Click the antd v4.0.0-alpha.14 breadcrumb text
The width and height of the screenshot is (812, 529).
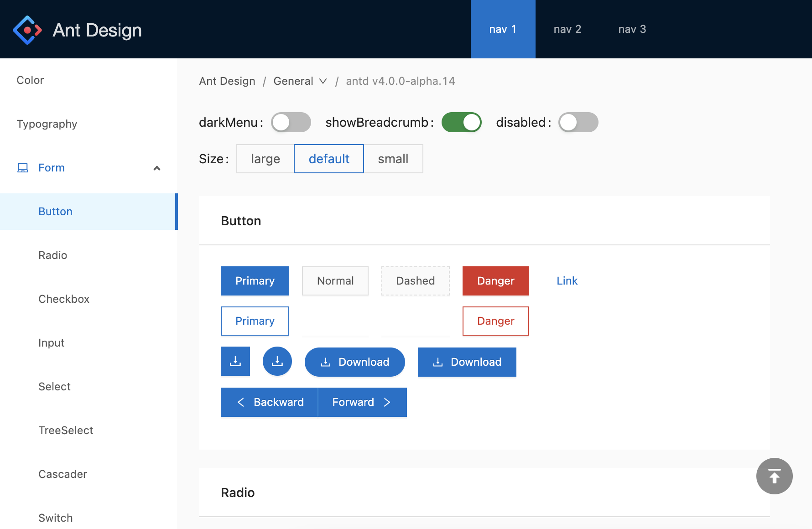coord(401,81)
